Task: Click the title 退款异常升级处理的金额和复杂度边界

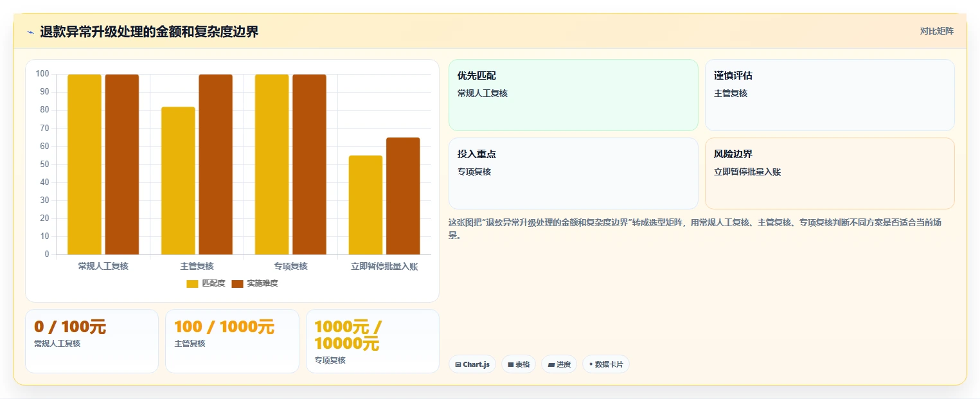Action: (x=149, y=31)
